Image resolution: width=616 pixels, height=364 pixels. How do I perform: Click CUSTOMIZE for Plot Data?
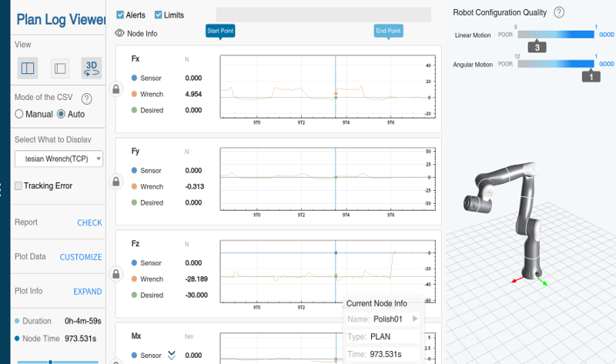point(81,257)
